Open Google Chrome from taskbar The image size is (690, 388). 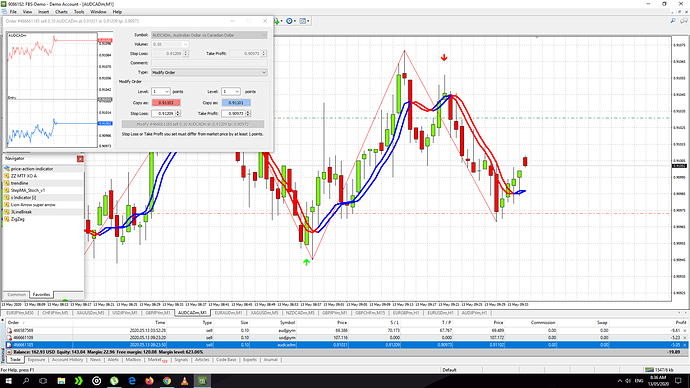point(167,381)
